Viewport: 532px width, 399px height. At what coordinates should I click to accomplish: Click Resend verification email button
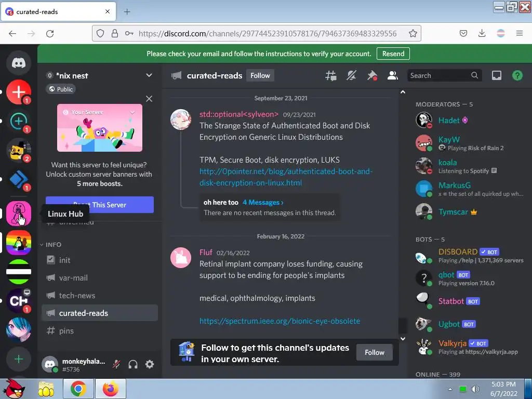(x=393, y=54)
